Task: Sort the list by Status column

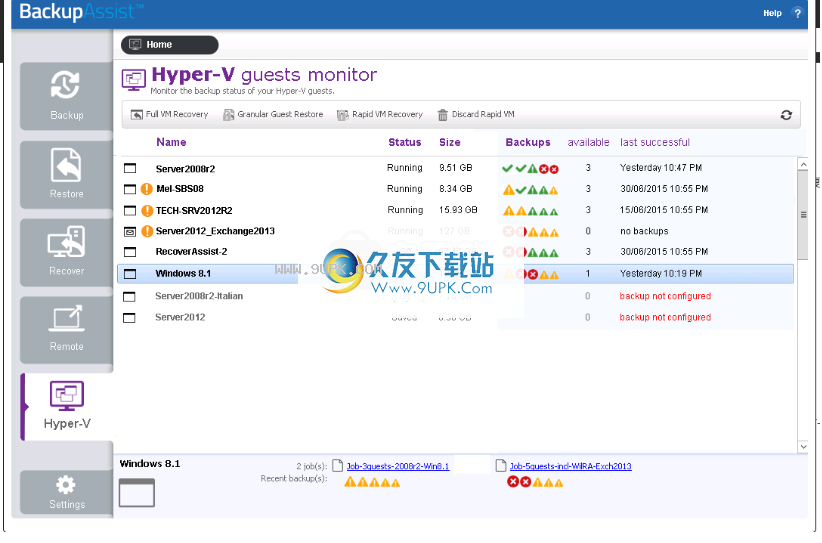Action: tap(405, 142)
